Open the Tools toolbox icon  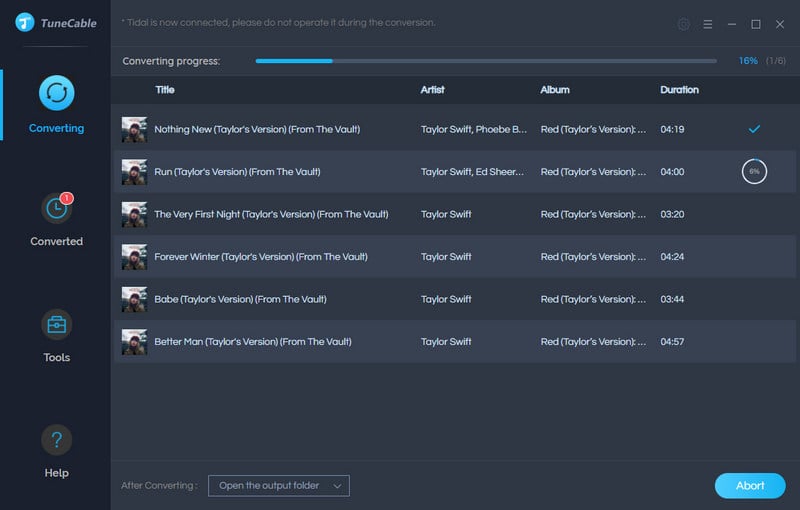(56, 324)
